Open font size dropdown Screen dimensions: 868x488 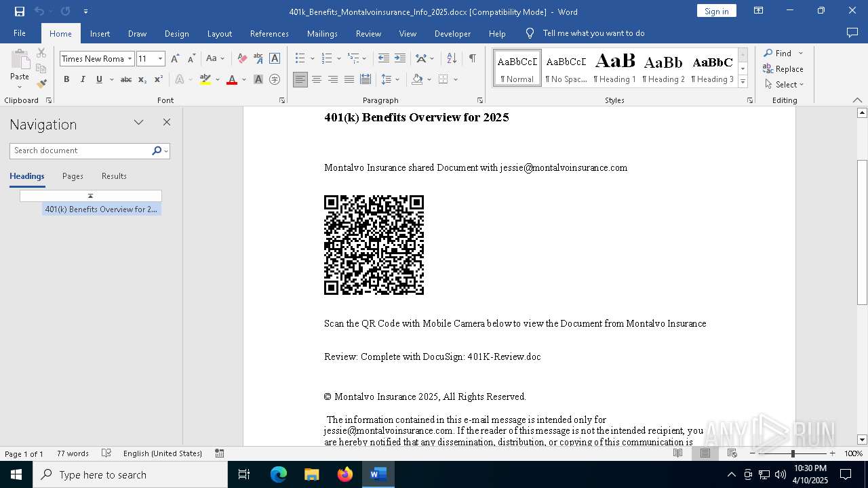pos(160,59)
